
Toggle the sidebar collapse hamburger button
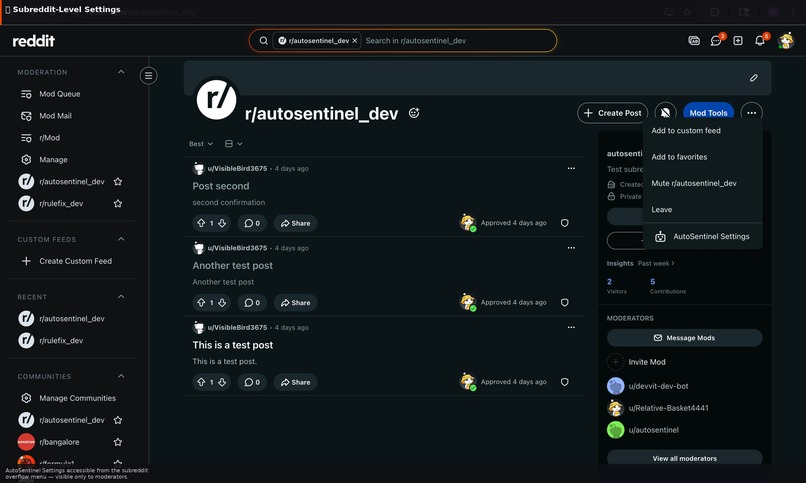click(149, 76)
